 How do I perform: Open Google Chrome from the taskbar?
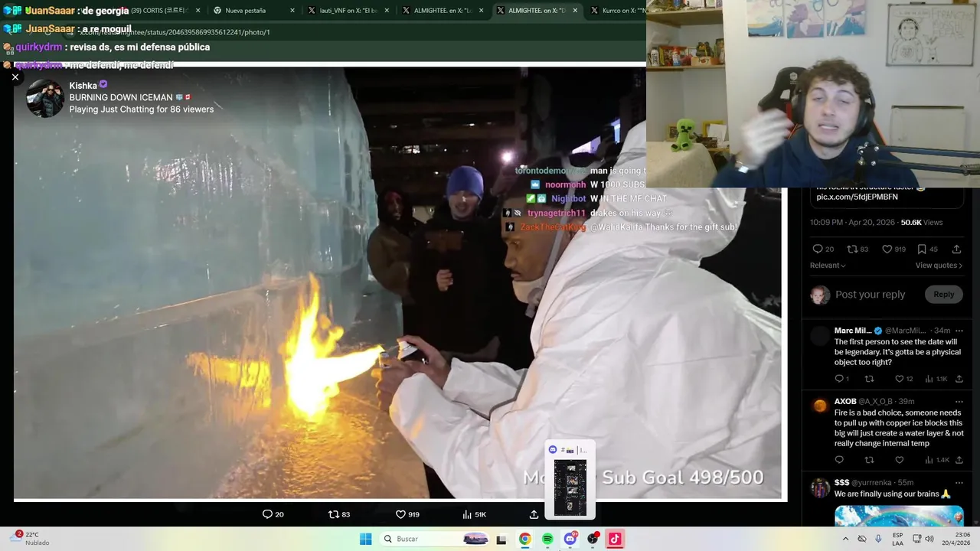click(x=524, y=539)
